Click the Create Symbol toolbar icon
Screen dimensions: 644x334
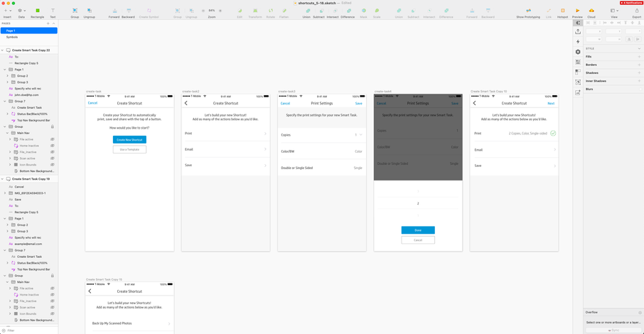(149, 11)
